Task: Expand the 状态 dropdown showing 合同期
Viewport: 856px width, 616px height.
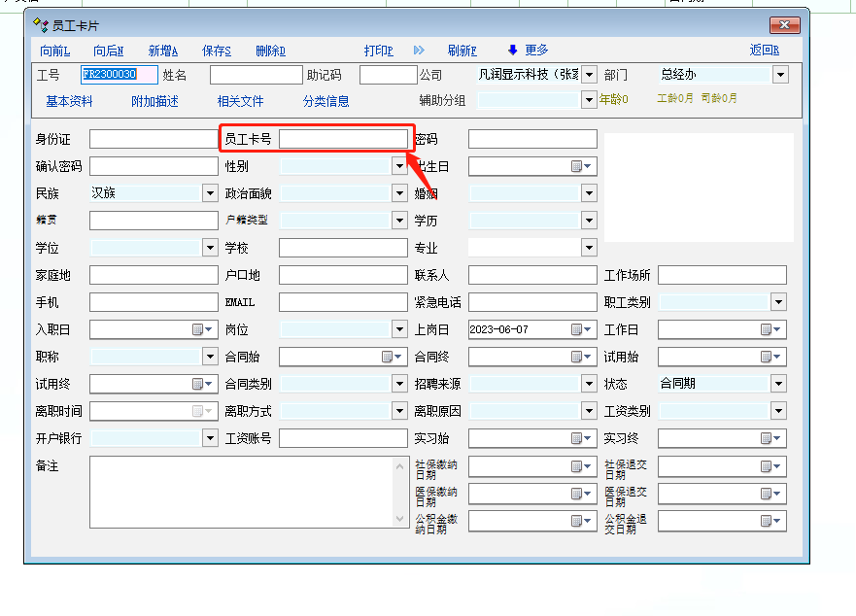Action: (778, 384)
